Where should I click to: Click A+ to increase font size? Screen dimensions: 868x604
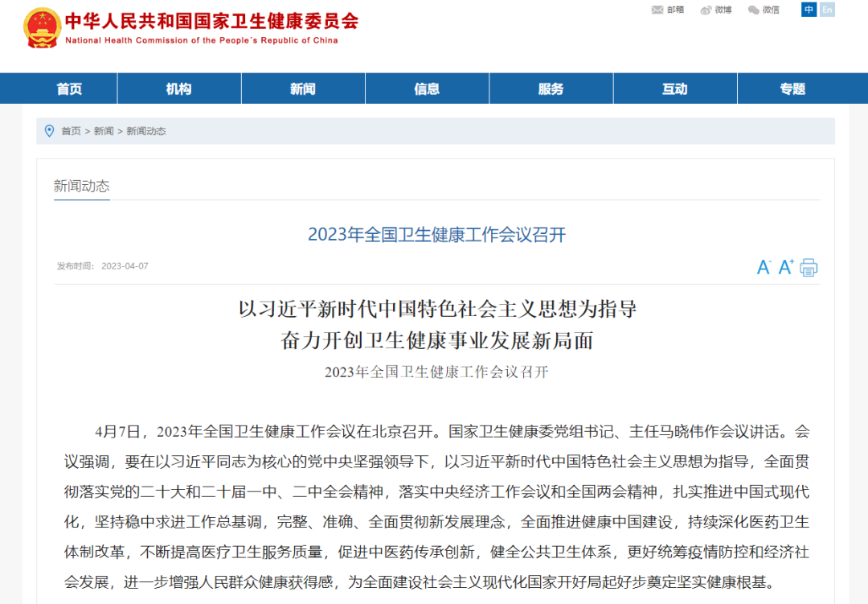pos(785,266)
